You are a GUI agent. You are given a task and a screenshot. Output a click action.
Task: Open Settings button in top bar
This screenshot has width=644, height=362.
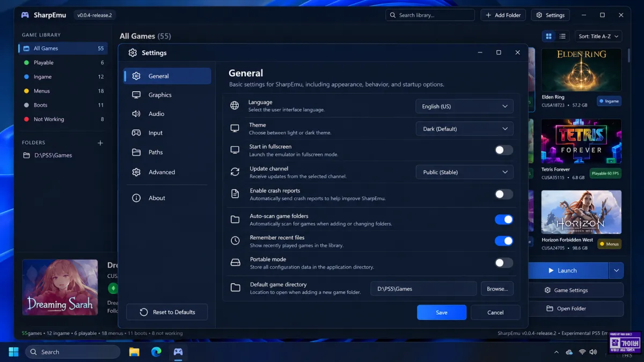pyautogui.click(x=550, y=15)
